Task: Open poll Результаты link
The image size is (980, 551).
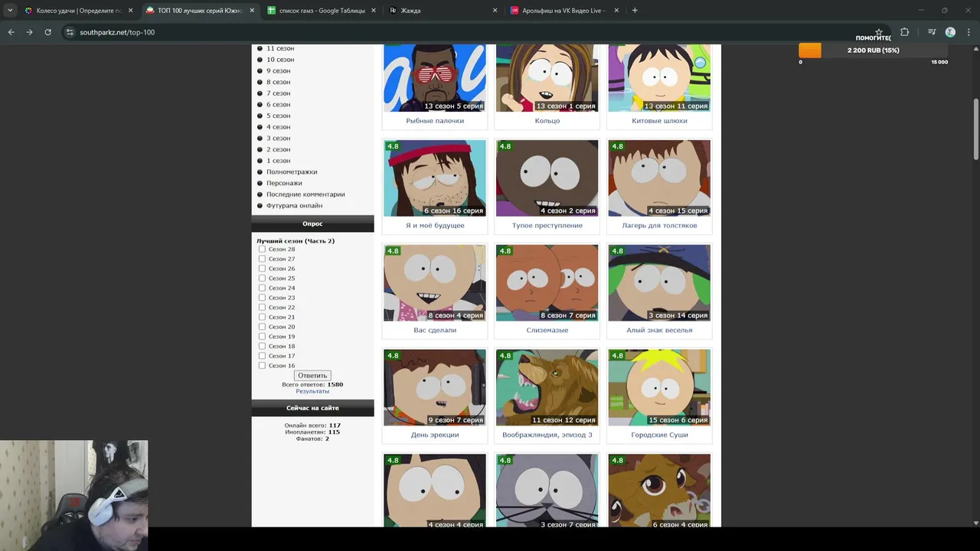Action: 312,391
